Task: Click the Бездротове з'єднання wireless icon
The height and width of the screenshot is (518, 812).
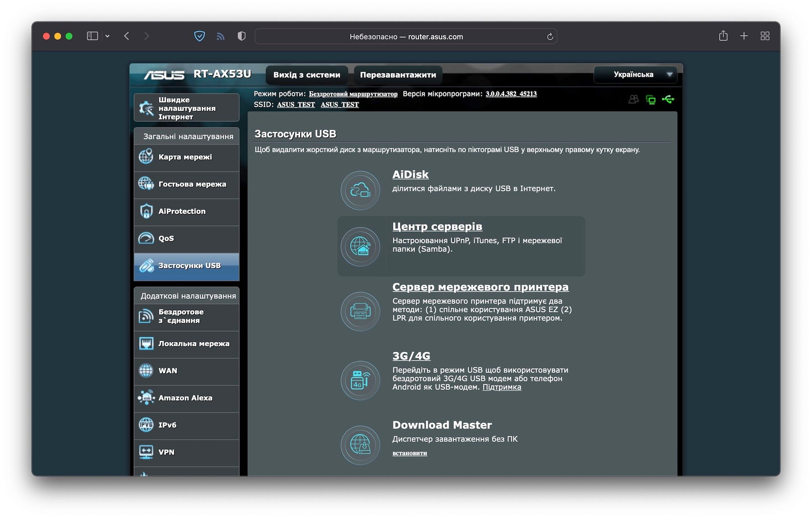Action: click(146, 316)
